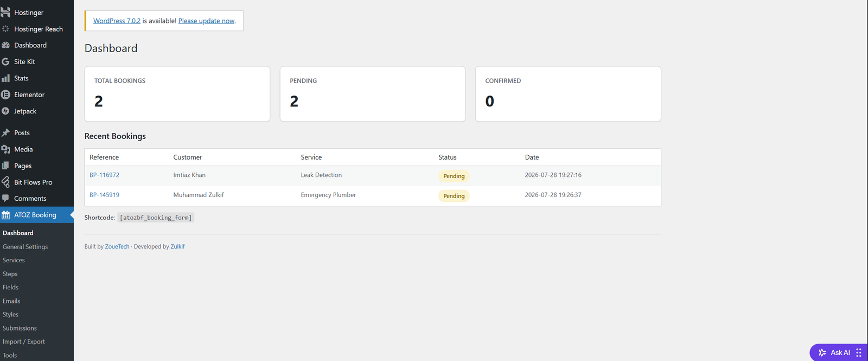Click Pending badge for Imtiaz Khan
The width and height of the screenshot is (868, 361).
tap(454, 176)
